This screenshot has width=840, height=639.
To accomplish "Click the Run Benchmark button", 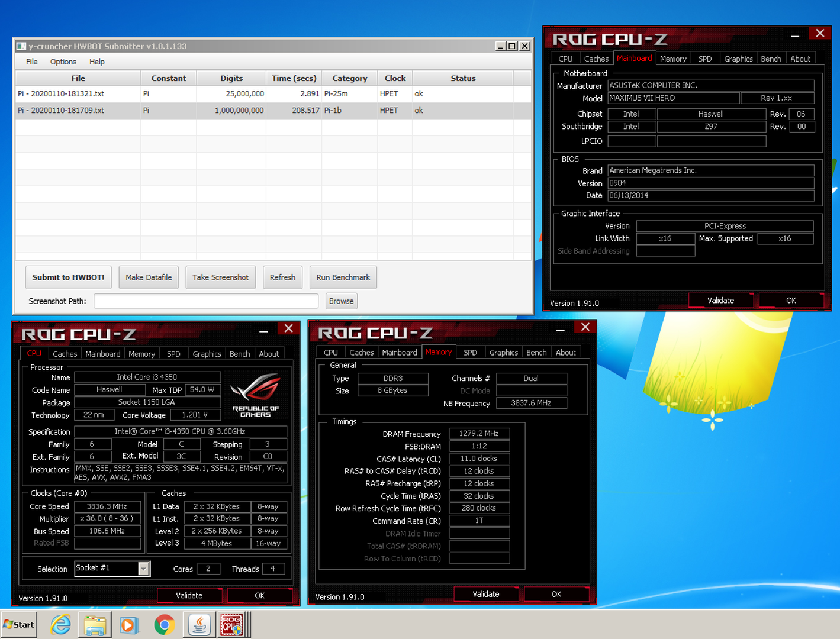I will [343, 277].
